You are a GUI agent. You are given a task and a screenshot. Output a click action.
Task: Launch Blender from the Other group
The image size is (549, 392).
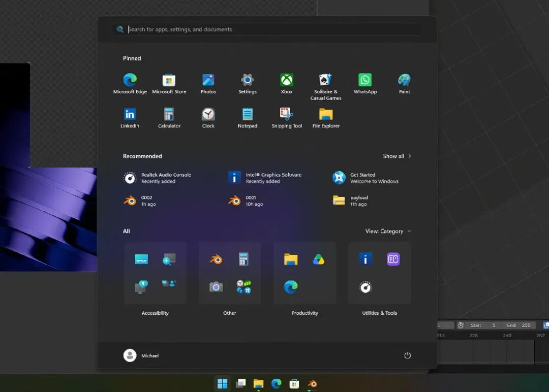216,259
